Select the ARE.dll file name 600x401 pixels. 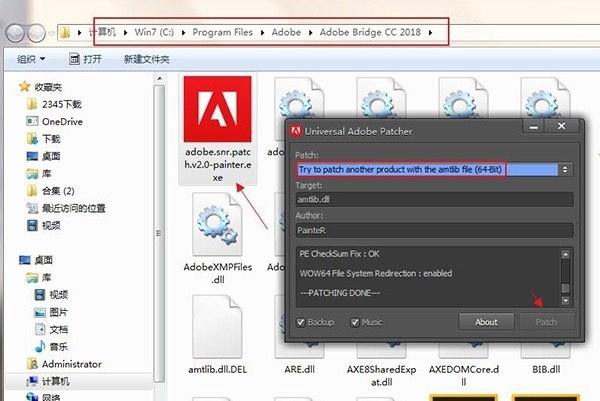click(x=300, y=369)
